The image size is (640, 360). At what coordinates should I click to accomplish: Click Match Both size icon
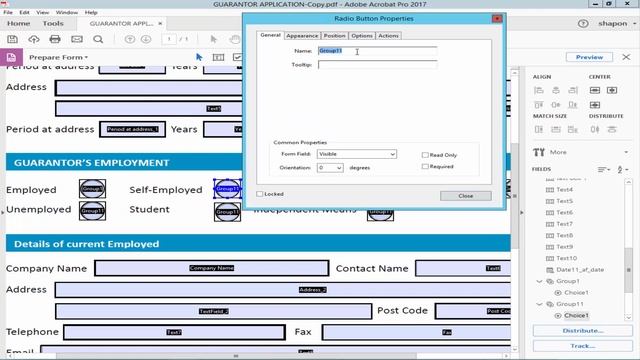573,129
